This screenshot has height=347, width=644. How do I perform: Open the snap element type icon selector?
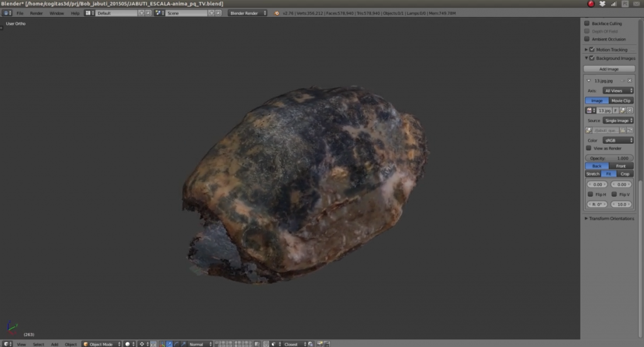click(275, 344)
